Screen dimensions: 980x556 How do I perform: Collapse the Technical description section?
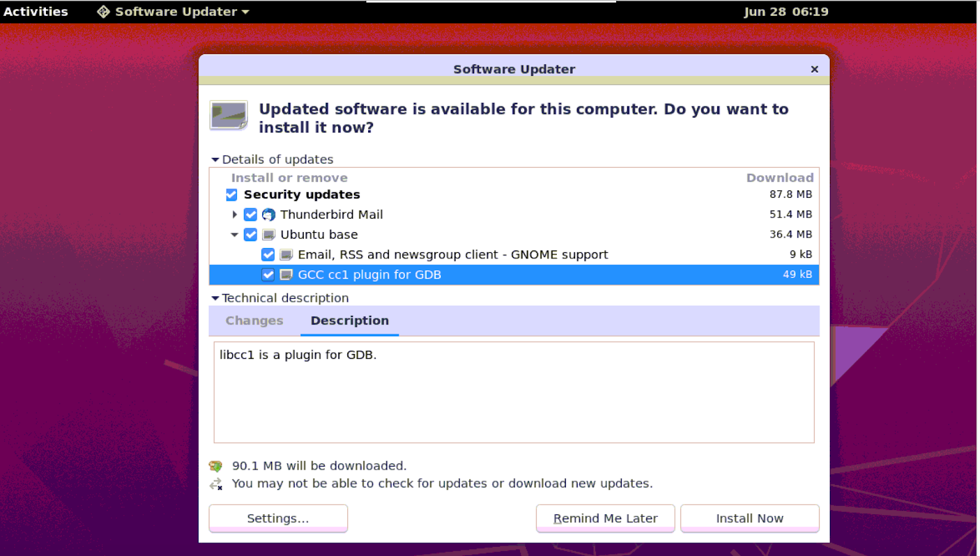click(215, 298)
